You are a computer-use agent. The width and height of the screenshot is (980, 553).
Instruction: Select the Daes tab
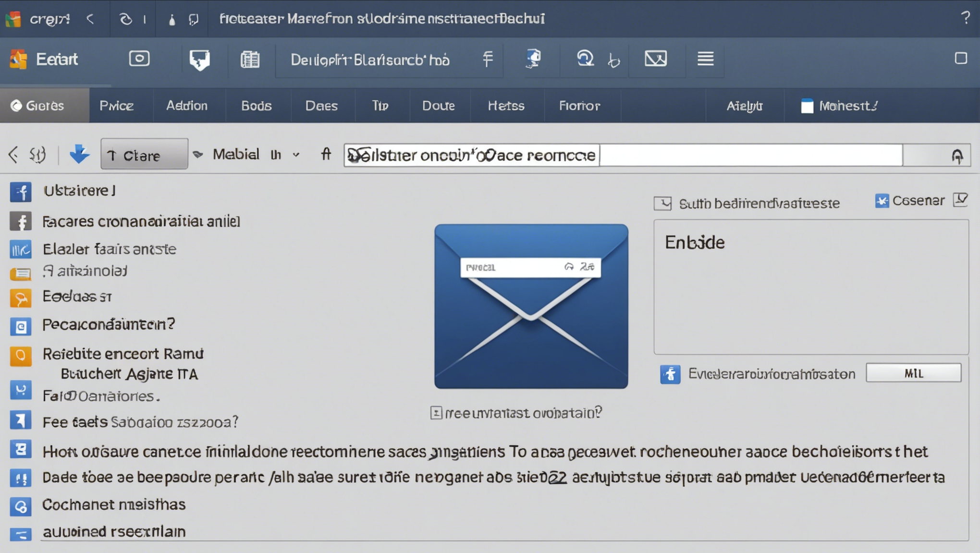coord(321,106)
